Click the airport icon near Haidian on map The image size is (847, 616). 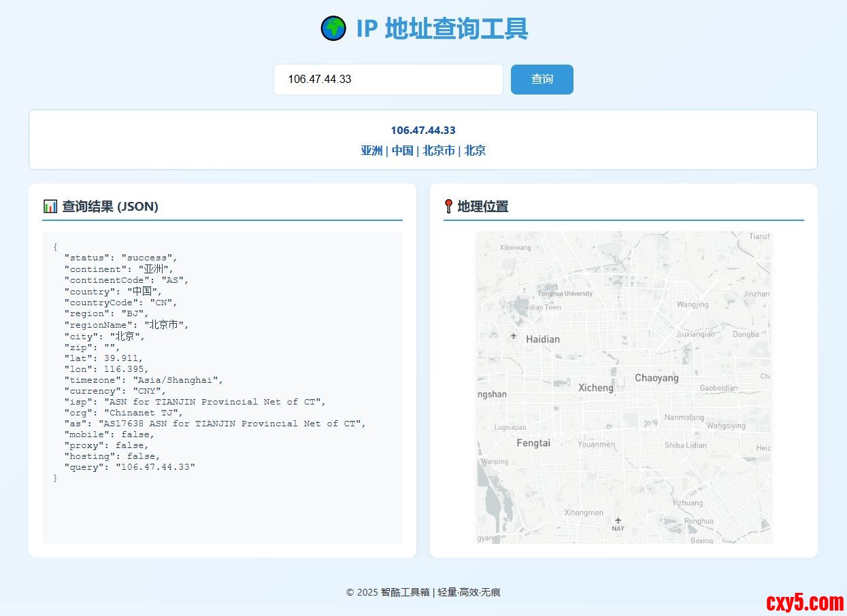(x=514, y=336)
